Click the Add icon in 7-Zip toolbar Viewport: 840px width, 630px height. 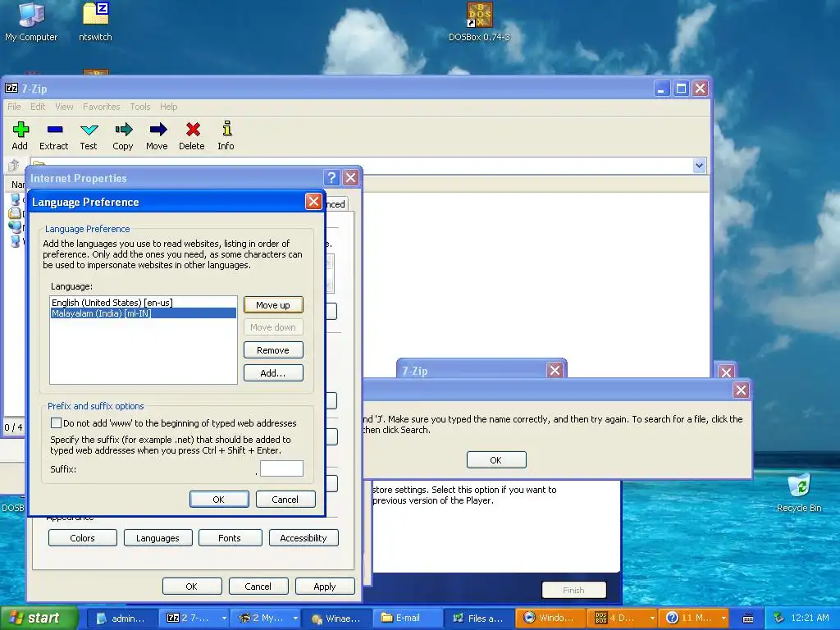click(x=21, y=136)
